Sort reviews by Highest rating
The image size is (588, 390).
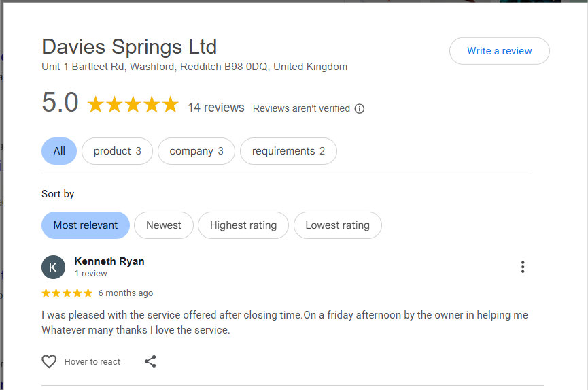(x=243, y=225)
